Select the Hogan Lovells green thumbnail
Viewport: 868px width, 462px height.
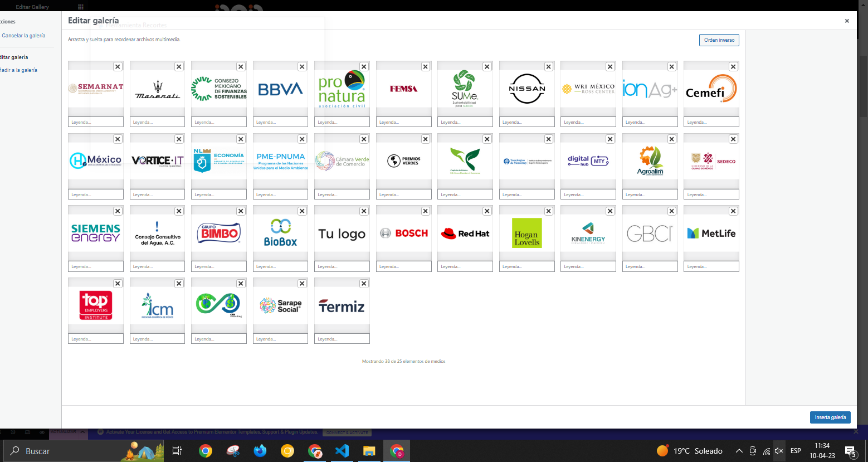pos(527,234)
